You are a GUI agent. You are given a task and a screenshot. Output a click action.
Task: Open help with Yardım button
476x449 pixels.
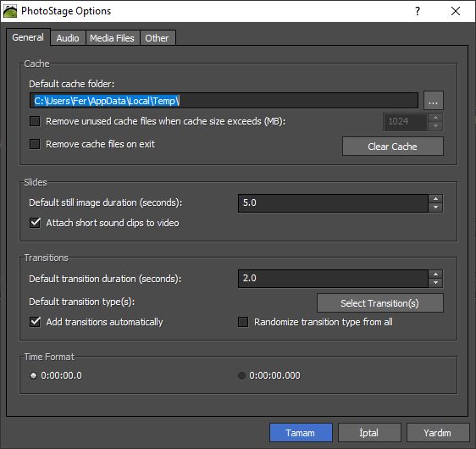click(438, 433)
